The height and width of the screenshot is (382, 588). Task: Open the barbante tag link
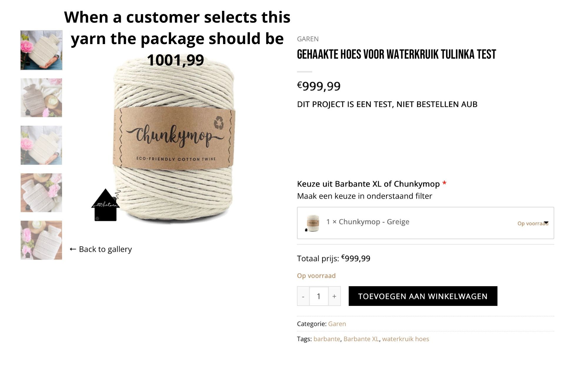327,339
